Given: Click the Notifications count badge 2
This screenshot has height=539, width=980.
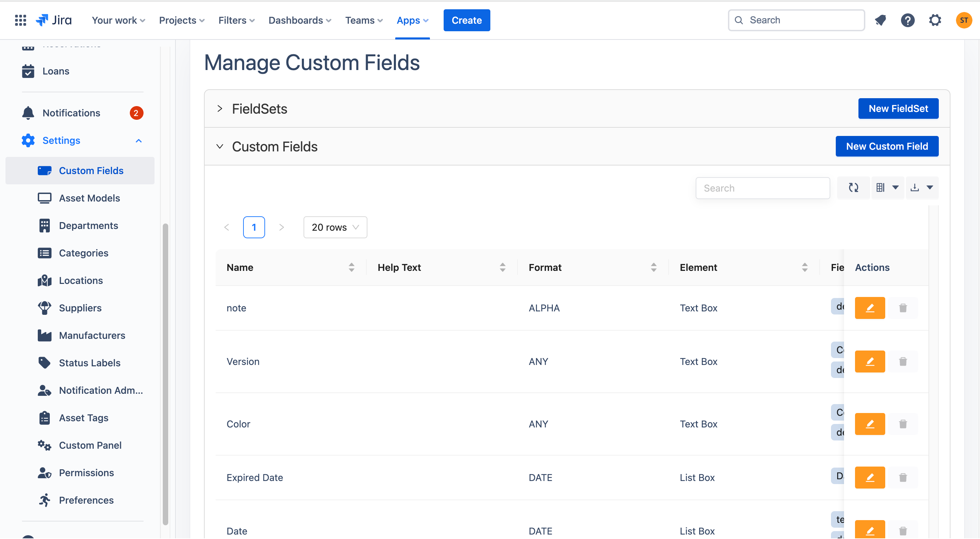Looking at the screenshot, I should pyautogui.click(x=136, y=113).
